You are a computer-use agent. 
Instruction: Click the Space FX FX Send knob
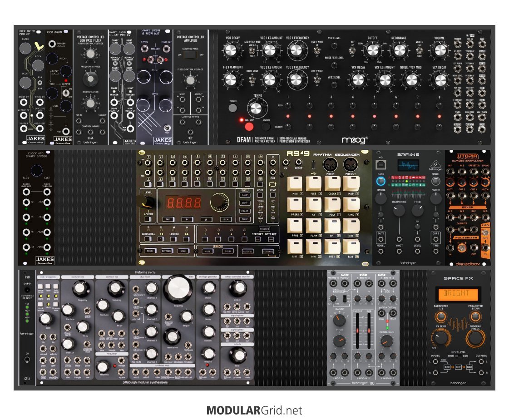tap(441, 337)
